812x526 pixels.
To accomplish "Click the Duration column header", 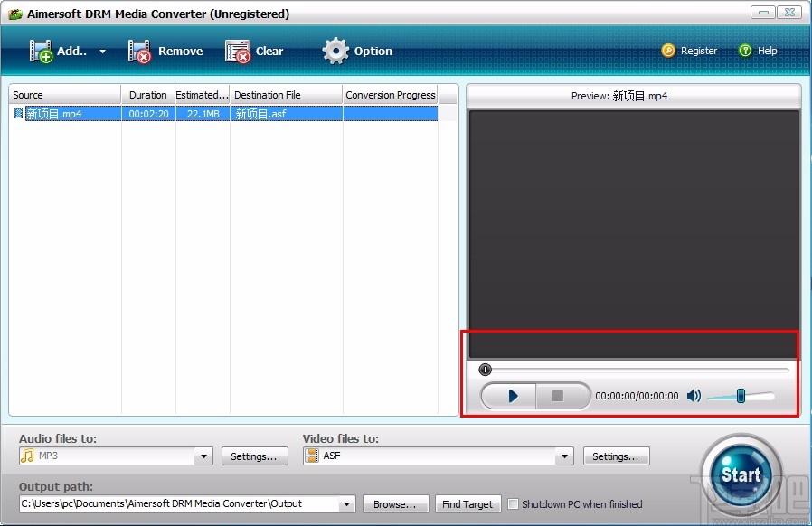I will pos(147,94).
